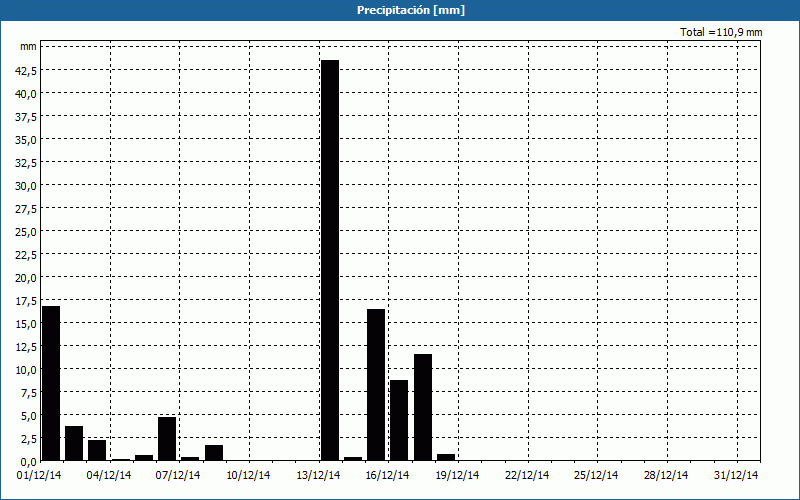Click the 2,5 y-axis value
The height and width of the screenshot is (500, 800).
pos(28,438)
